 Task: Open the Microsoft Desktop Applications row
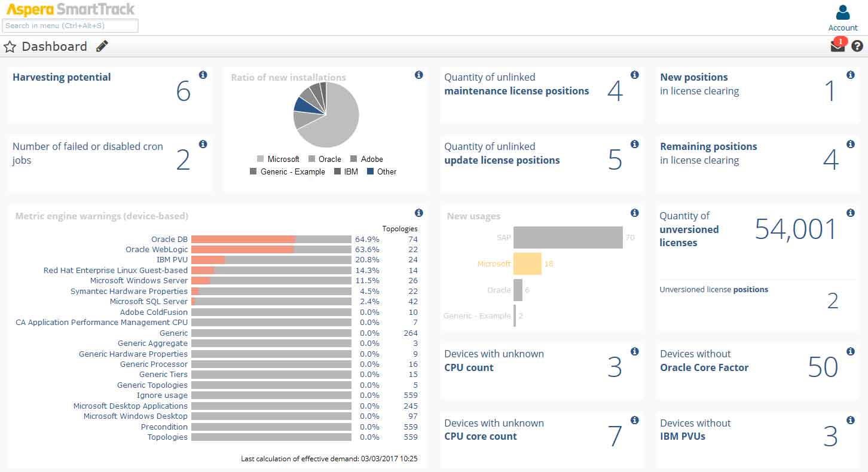tap(130, 406)
